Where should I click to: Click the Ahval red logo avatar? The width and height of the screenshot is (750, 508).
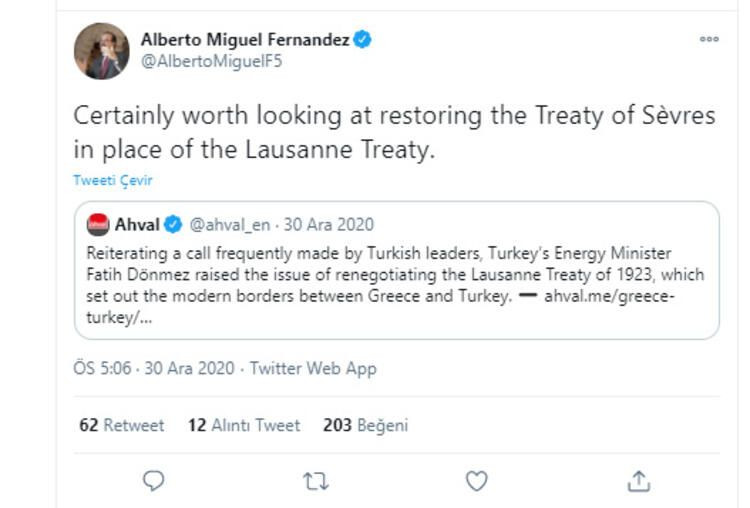[98, 223]
